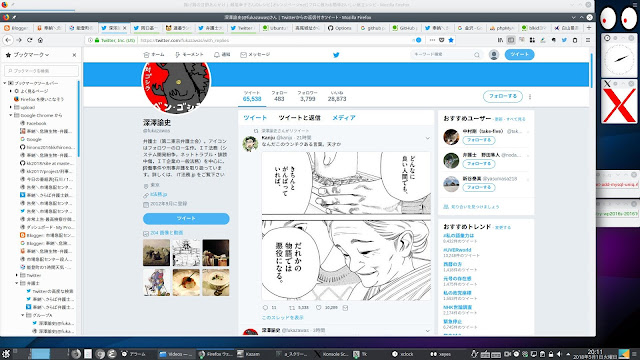Open the 204 画像と動画 media link
The height and width of the screenshot is (360, 640).
pyautogui.click(x=167, y=233)
